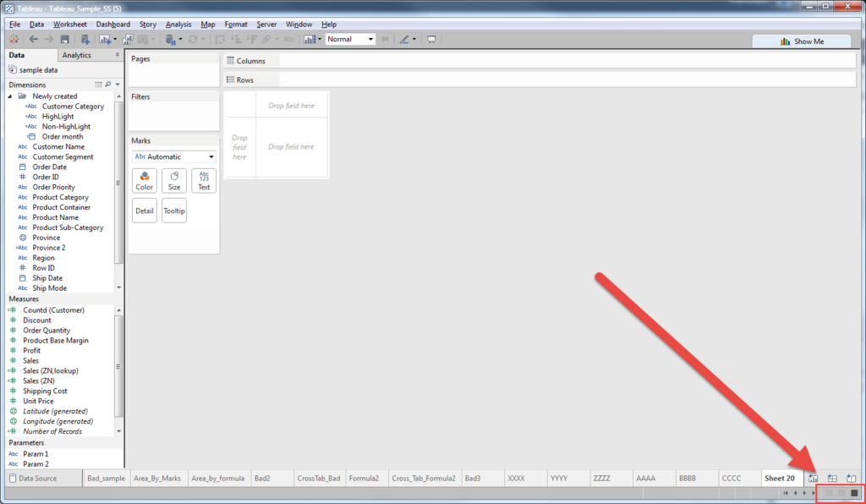
Task: Select the Province dimension
Action: coord(47,238)
